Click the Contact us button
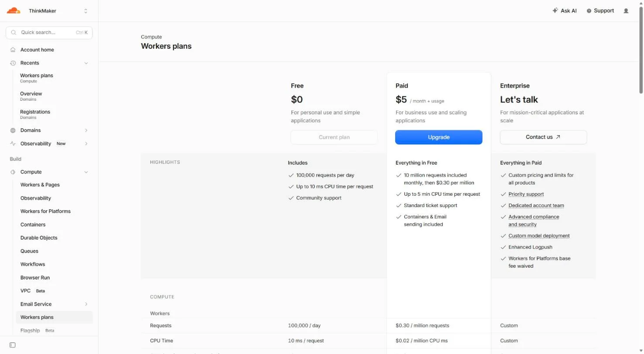 [x=543, y=137]
